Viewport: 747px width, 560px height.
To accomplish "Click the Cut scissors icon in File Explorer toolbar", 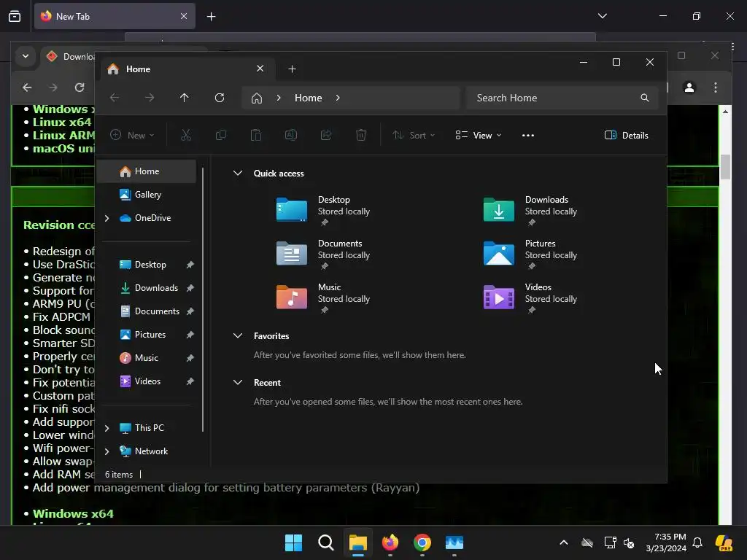I will coord(186,135).
